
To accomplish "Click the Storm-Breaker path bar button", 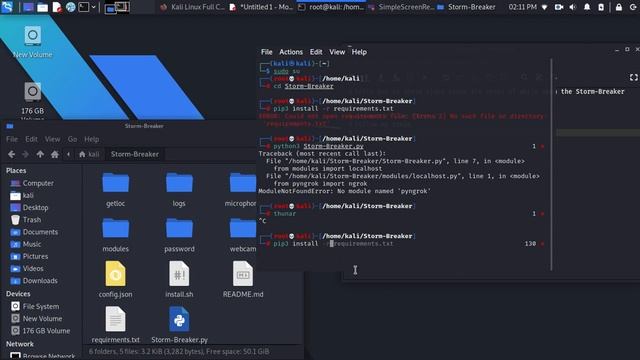I will point(135,154).
